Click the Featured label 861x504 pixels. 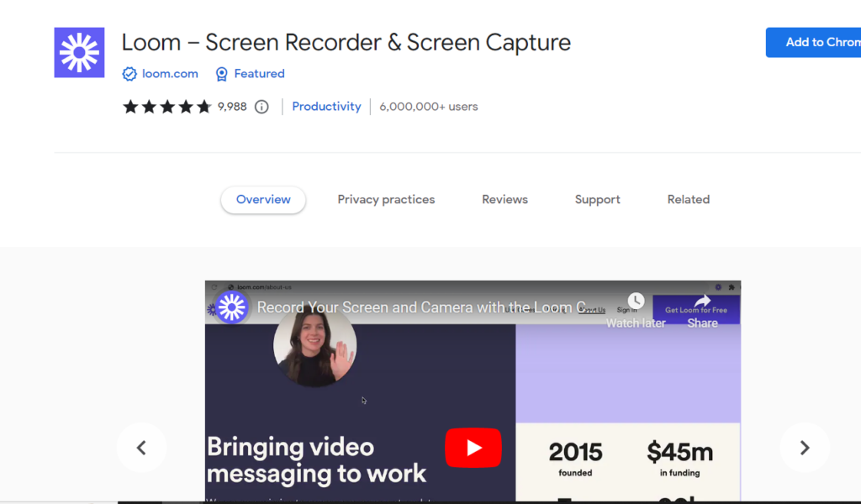[259, 73]
